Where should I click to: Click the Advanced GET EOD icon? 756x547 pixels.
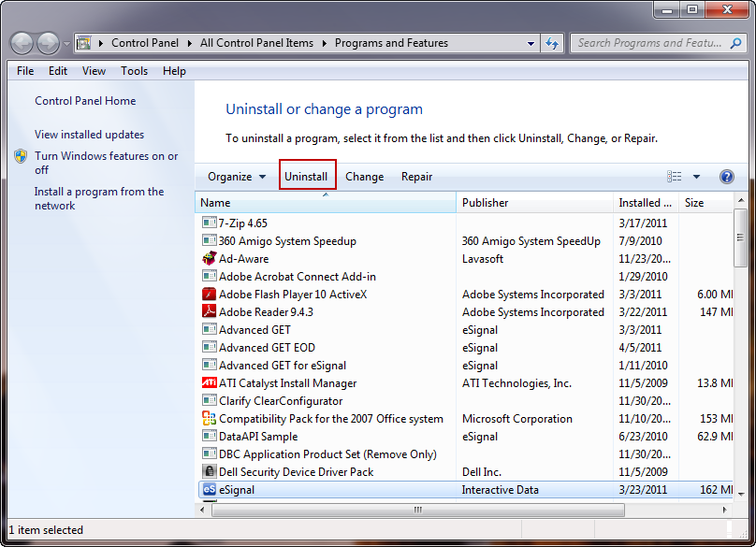point(209,347)
